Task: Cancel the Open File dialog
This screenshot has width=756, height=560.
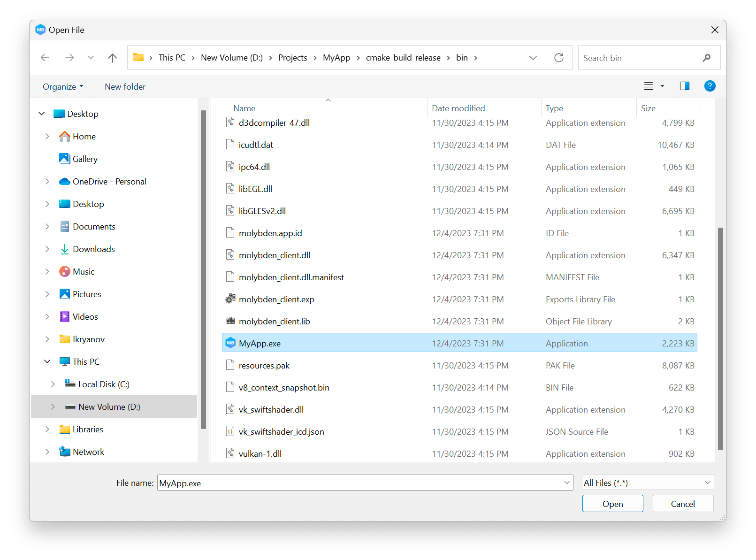Action: (x=683, y=503)
